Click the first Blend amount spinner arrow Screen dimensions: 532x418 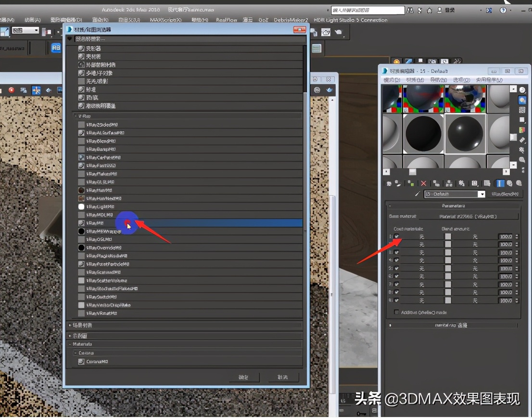point(517,236)
